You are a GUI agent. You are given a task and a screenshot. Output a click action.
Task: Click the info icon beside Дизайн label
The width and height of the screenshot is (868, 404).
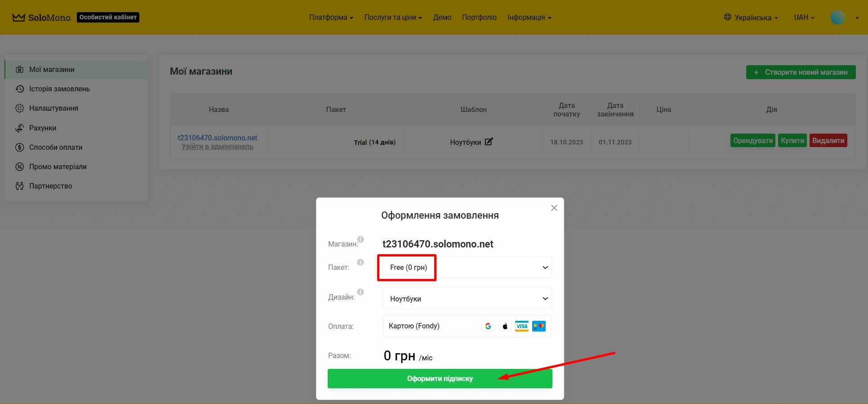tap(361, 292)
